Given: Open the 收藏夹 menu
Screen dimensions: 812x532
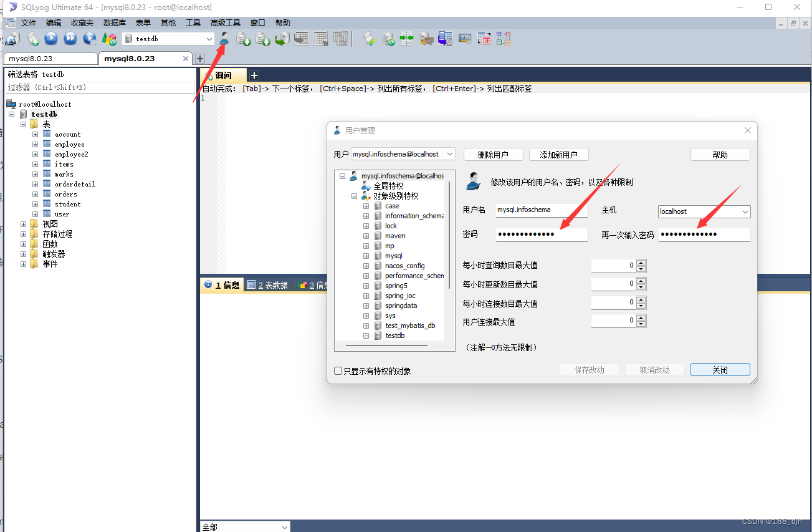Looking at the screenshot, I should point(82,22).
